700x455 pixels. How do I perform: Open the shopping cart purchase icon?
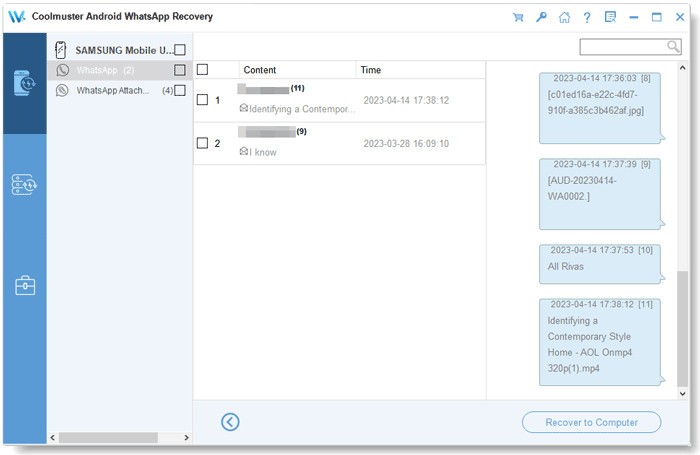click(518, 17)
